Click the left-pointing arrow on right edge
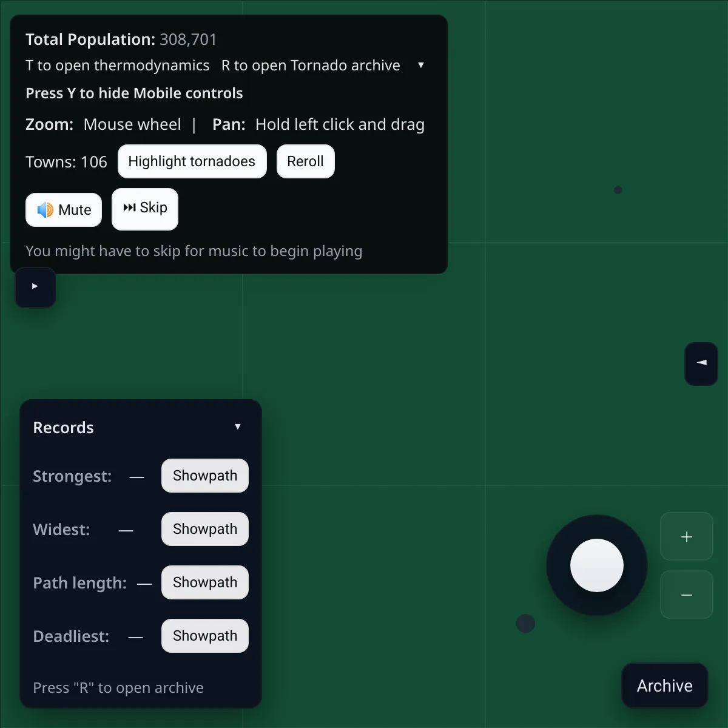Image resolution: width=728 pixels, height=728 pixels. tap(701, 363)
